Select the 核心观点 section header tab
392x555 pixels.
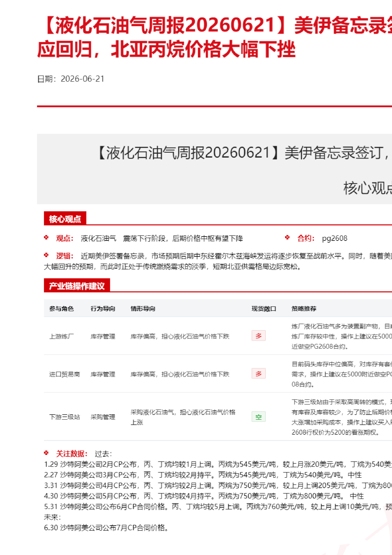[x=65, y=219]
